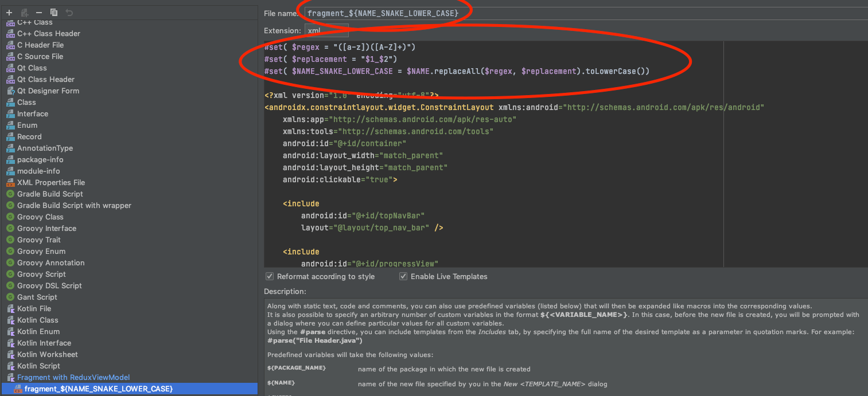Copy the selected template
Image resolution: width=868 pixels, height=396 pixels.
click(x=53, y=12)
